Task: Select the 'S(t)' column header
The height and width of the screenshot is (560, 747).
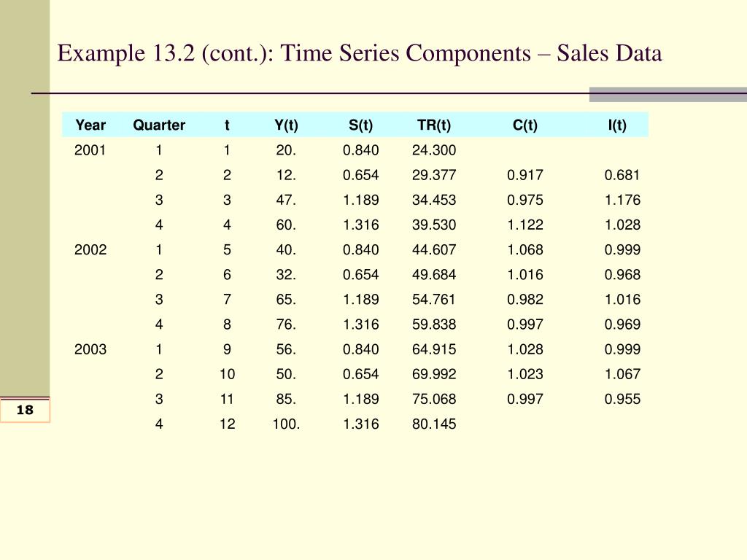Action: [x=360, y=125]
